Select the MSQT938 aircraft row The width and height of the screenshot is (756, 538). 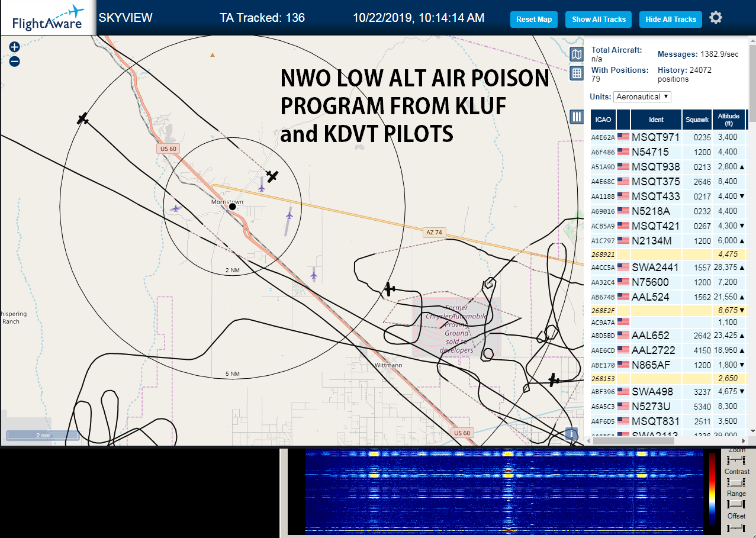(669, 167)
